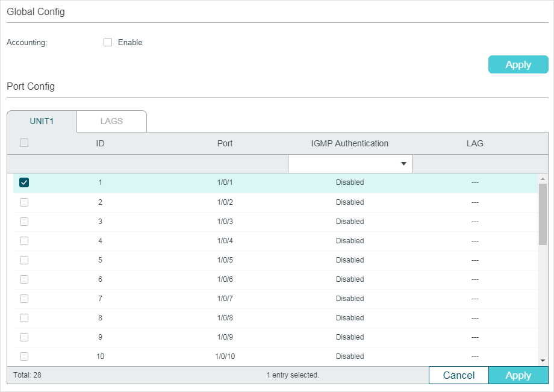
Task: Click the scrollbar up arrow
Action: pos(543,179)
